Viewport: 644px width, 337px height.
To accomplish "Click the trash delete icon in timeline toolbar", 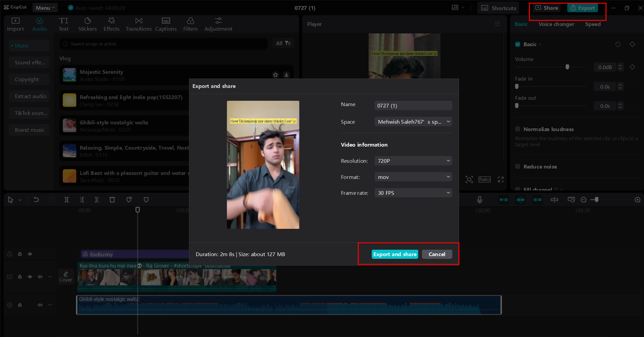I will click(x=112, y=200).
